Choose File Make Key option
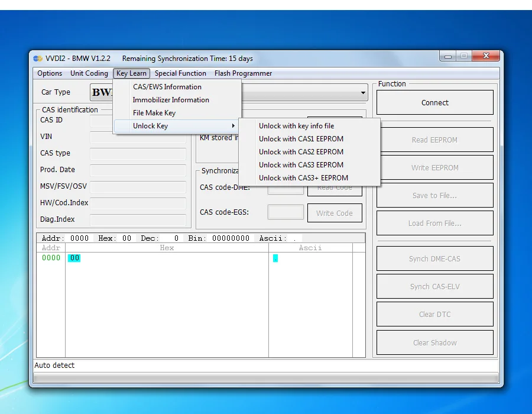The height and width of the screenshot is (414, 532). [177, 112]
